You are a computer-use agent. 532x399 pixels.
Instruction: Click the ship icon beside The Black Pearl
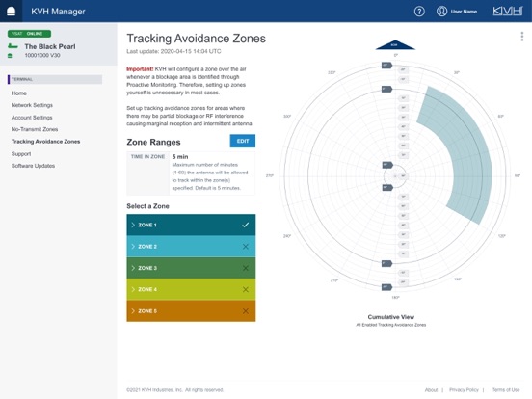pyautogui.click(x=13, y=46)
